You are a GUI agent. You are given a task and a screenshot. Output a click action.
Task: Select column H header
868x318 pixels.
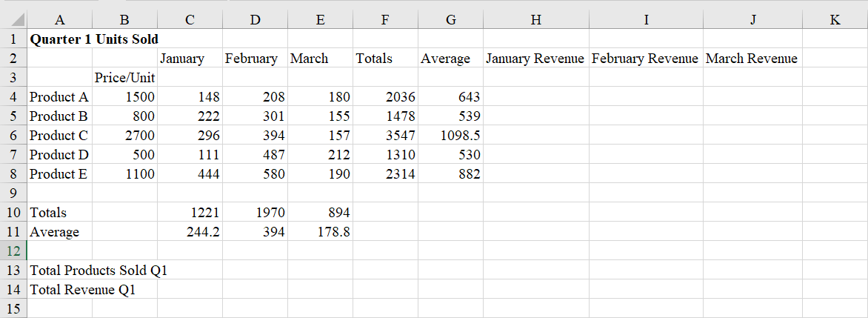(x=535, y=20)
